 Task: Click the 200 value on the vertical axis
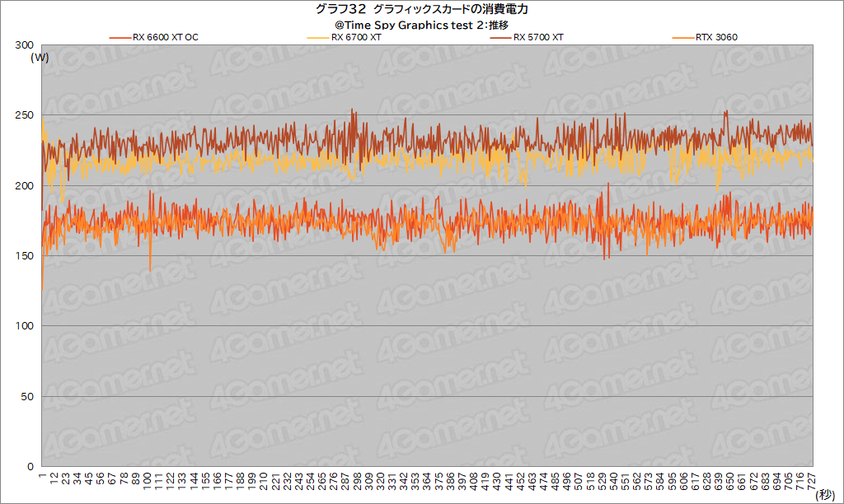point(24,185)
